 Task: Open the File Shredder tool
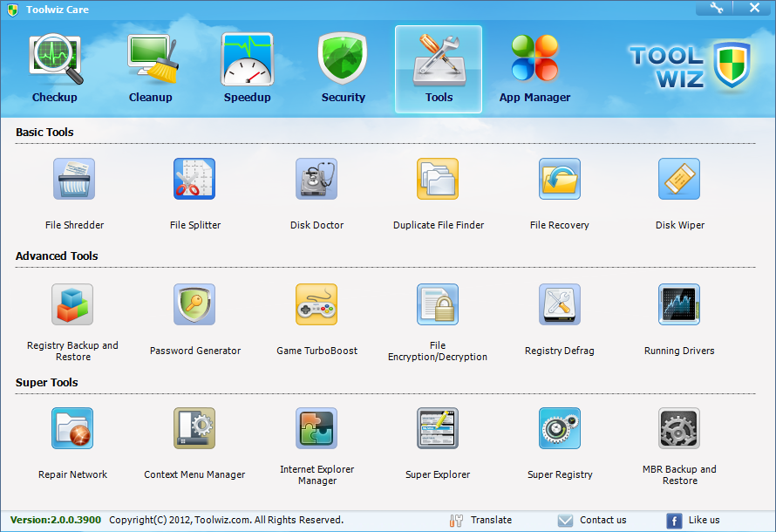coord(74,179)
